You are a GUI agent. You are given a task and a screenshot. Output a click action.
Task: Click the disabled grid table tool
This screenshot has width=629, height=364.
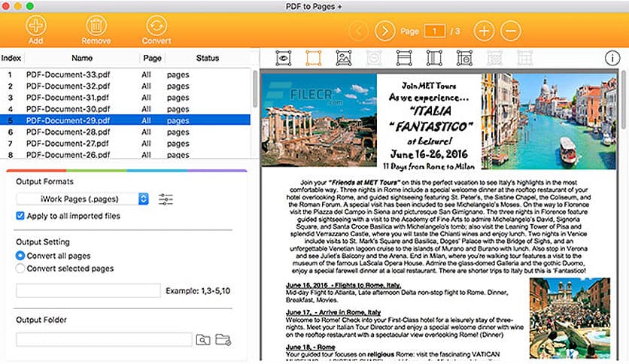524,58
